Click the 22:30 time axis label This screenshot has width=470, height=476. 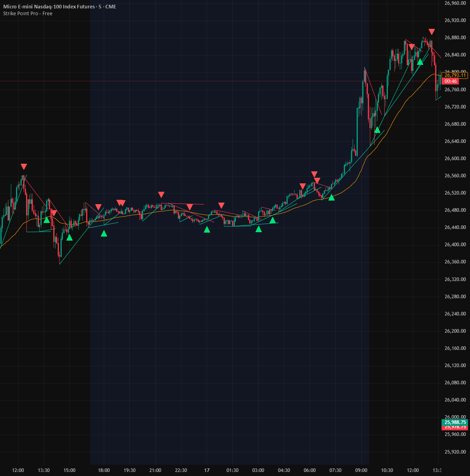click(x=181, y=470)
